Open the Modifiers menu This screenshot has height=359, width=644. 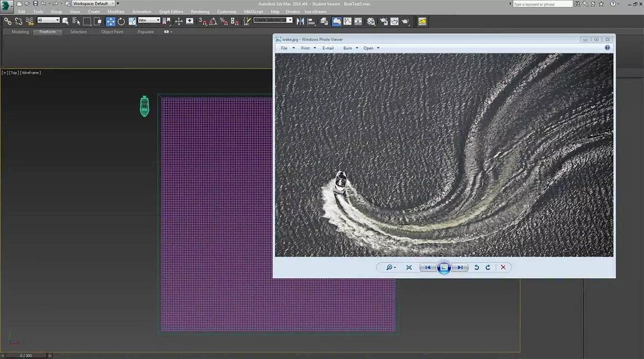click(116, 12)
